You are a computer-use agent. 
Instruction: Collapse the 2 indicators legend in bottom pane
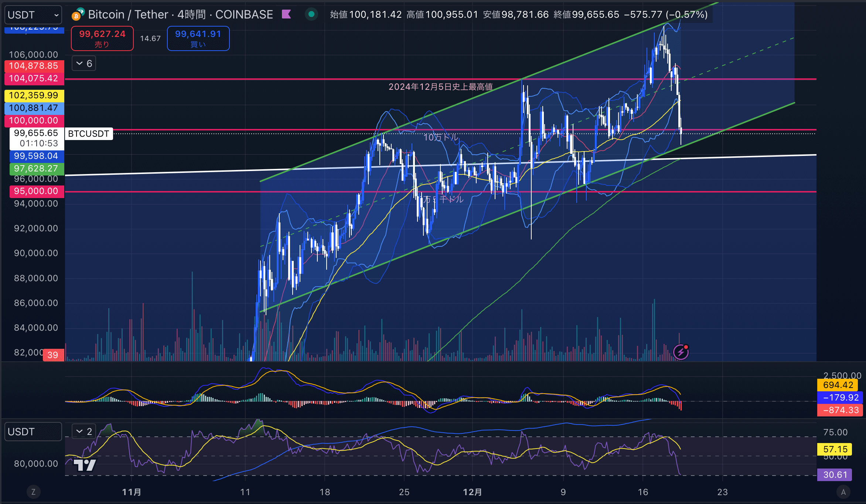click(x=84, y=431)
